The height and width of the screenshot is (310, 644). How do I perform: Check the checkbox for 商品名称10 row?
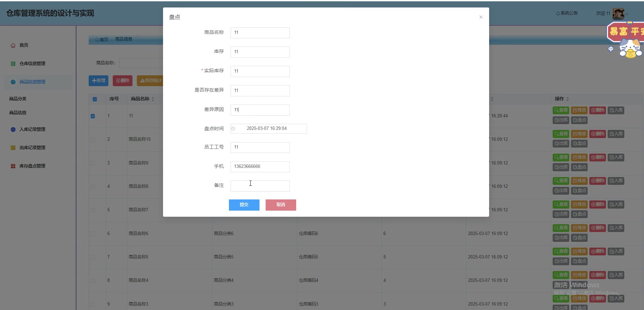(93, 139)
